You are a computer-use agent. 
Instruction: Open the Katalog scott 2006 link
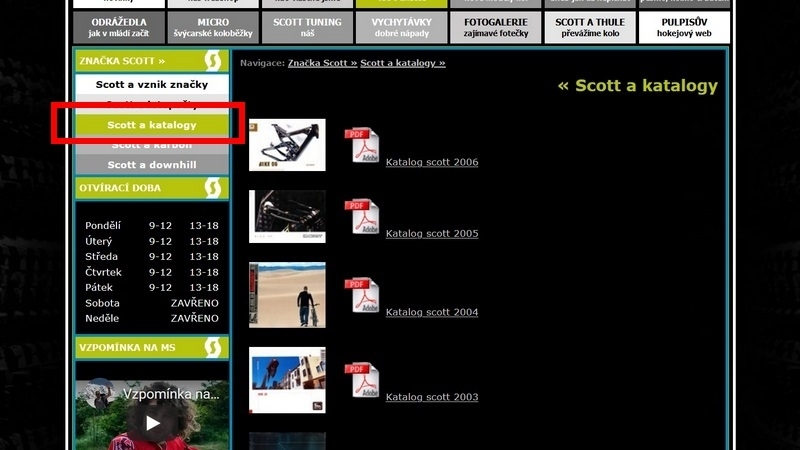431,162
